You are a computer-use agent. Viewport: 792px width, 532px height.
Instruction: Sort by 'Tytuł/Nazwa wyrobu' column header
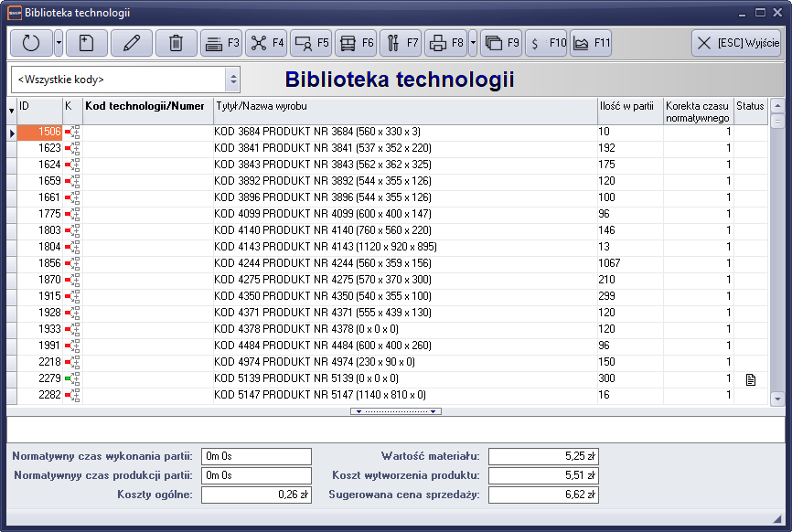pos(404,107)
